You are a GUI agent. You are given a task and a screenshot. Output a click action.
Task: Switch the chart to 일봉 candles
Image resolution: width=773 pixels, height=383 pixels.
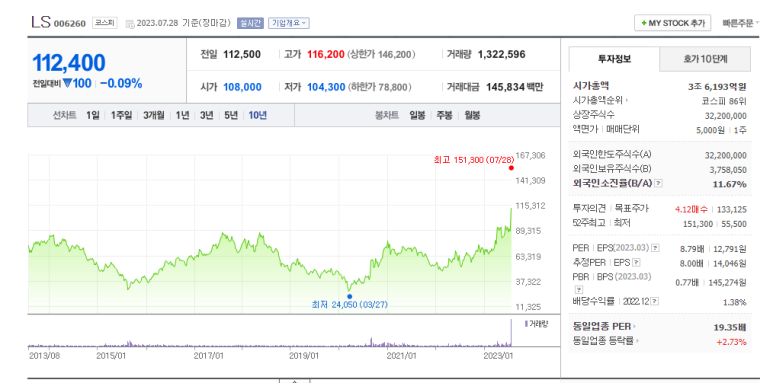pyautogui.click(x=417, y=115)
